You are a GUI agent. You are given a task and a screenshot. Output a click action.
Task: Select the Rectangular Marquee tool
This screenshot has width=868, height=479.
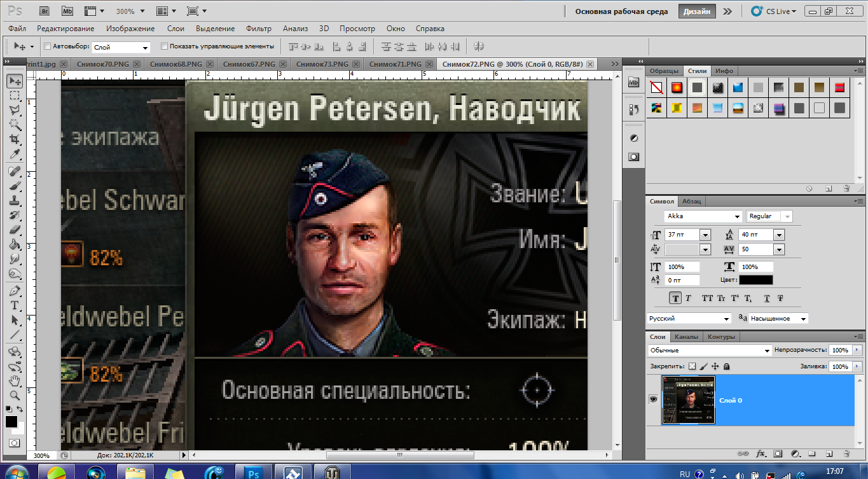click(x=14, y=95)
